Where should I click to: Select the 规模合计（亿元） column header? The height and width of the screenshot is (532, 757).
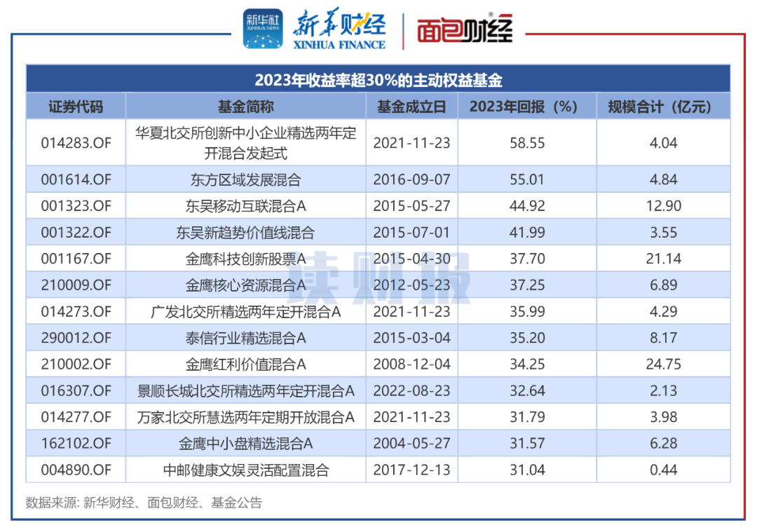[663, 107]
